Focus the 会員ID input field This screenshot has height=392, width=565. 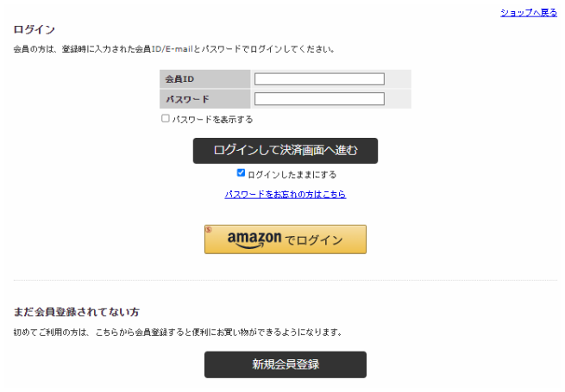[x=319, y=79]
